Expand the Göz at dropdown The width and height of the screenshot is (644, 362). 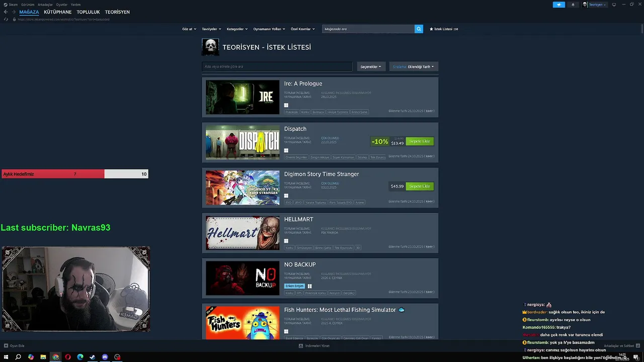pos(189,29)
